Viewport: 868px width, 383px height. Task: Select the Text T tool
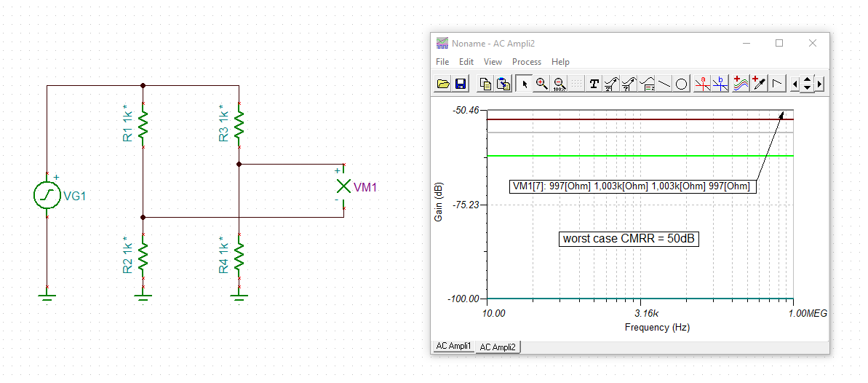tap(594, 84)
